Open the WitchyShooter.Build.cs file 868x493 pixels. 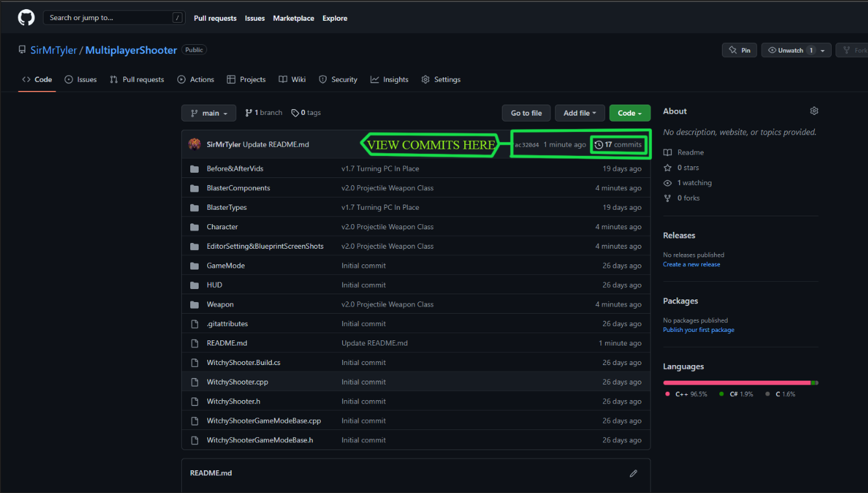tap(243, 362)
